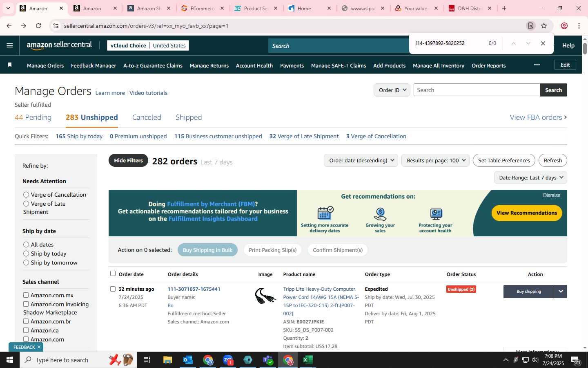The width and height of the screenshot is (588, 368).
Task: Click Set Table Preferences button
Action: 504,160
